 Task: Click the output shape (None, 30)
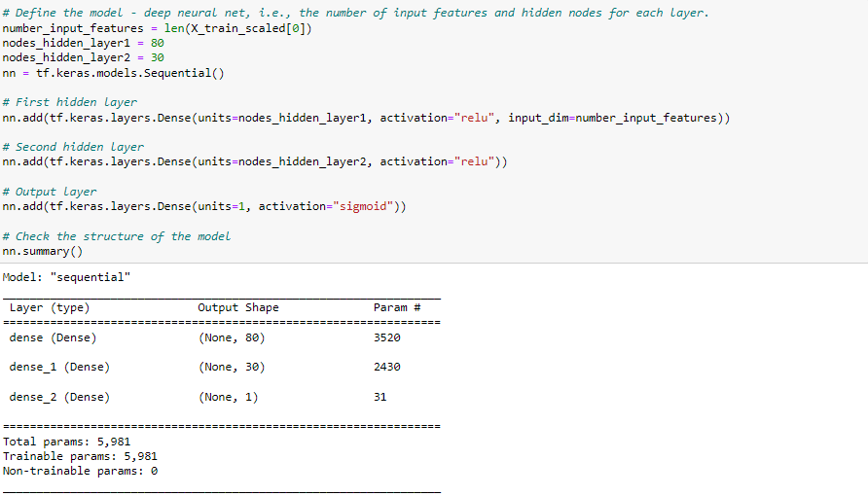[x=232, y=368]
